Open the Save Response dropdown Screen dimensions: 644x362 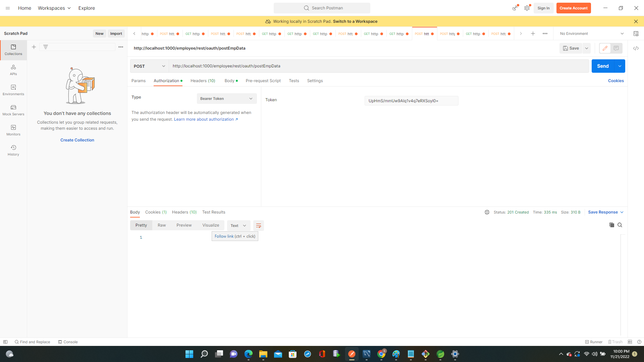click(605, 212)
